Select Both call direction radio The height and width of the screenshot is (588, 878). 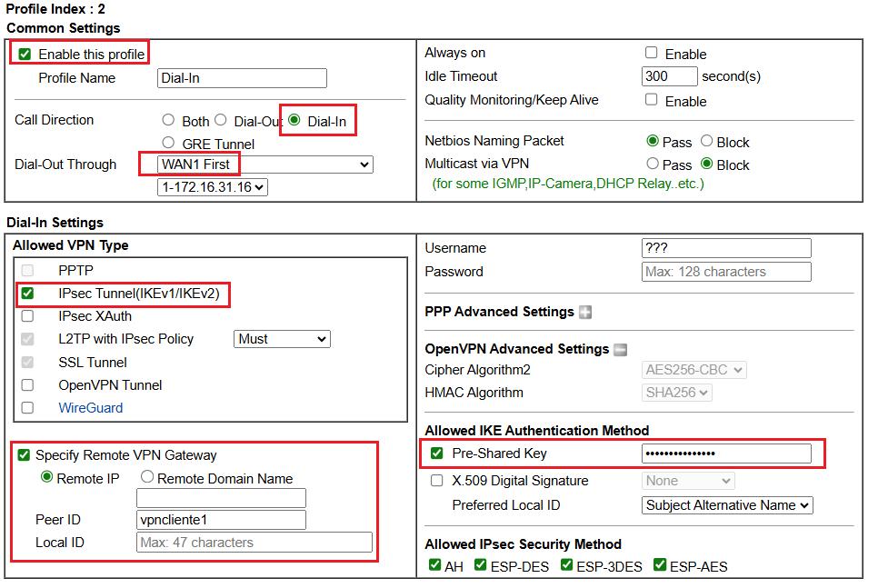click(168, 120)
